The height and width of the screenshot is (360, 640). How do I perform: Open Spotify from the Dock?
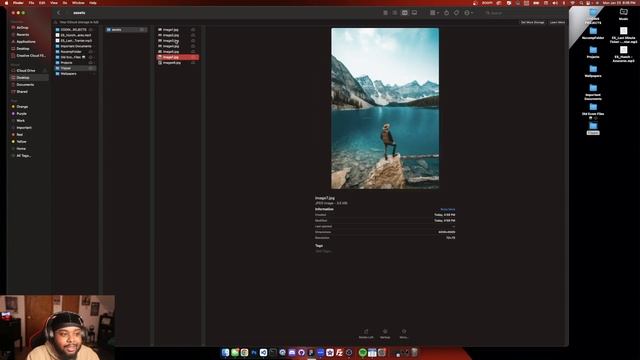362,352
